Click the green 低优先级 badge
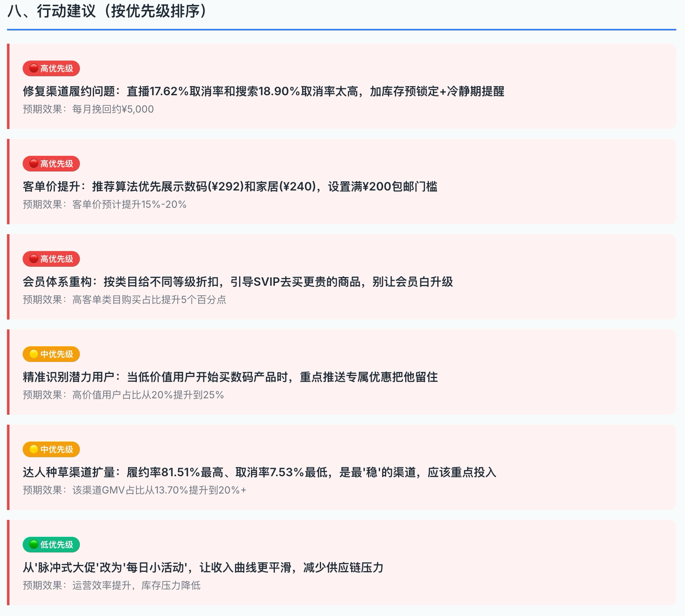 click(51, 545)
